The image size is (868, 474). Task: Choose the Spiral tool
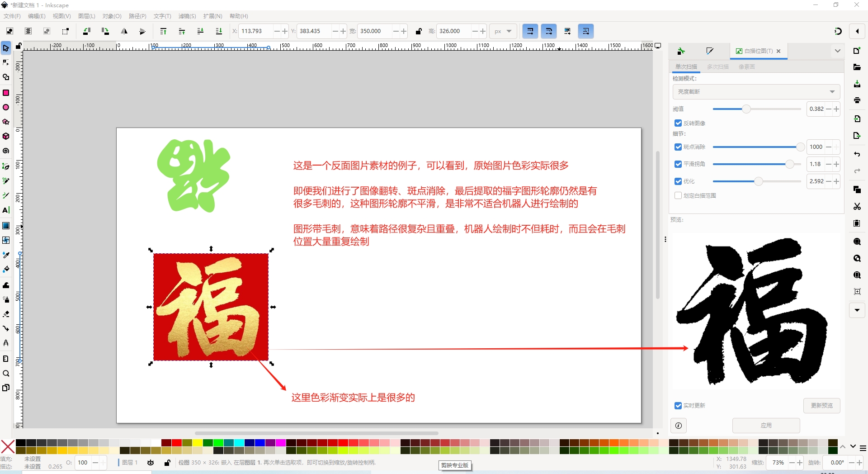coord(6,151)
